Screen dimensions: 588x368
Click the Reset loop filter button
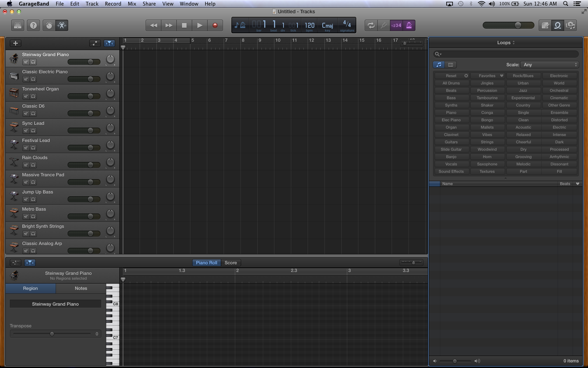point(451,76)
